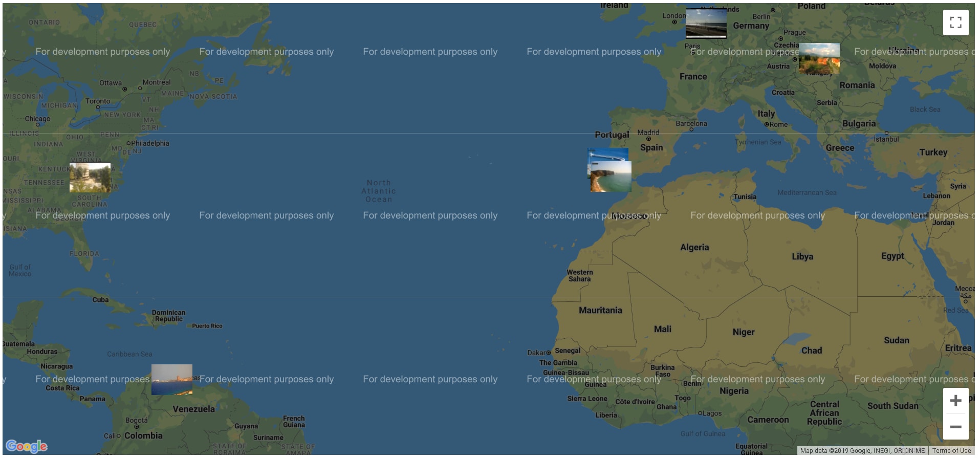
Task: Click the Central African Republic label
Action: click(824, 413)
